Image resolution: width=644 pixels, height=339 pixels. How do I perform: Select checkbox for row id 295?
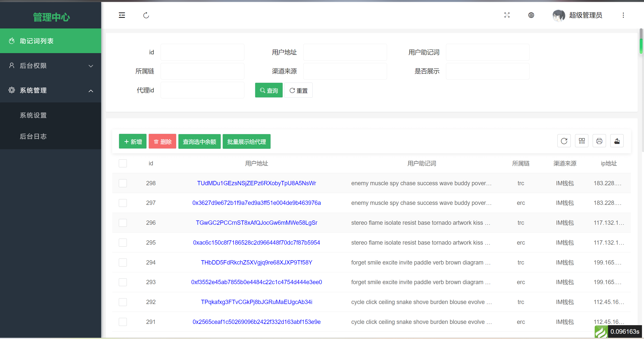click(x=123, y=243)
